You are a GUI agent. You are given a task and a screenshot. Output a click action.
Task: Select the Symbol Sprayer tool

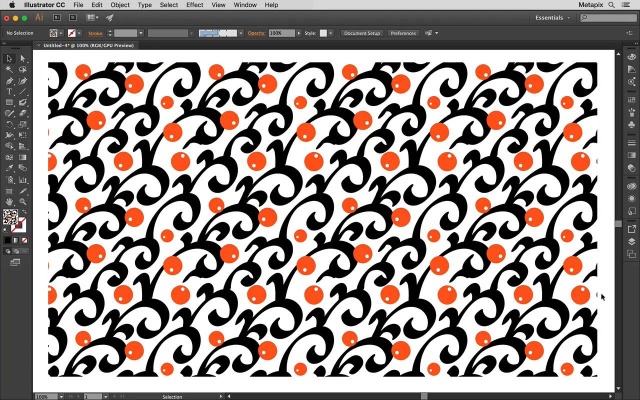click(x=9, y=180)
